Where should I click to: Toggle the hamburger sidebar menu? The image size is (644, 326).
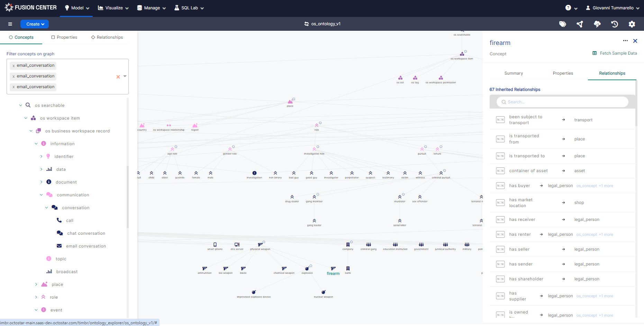point(10,24)
